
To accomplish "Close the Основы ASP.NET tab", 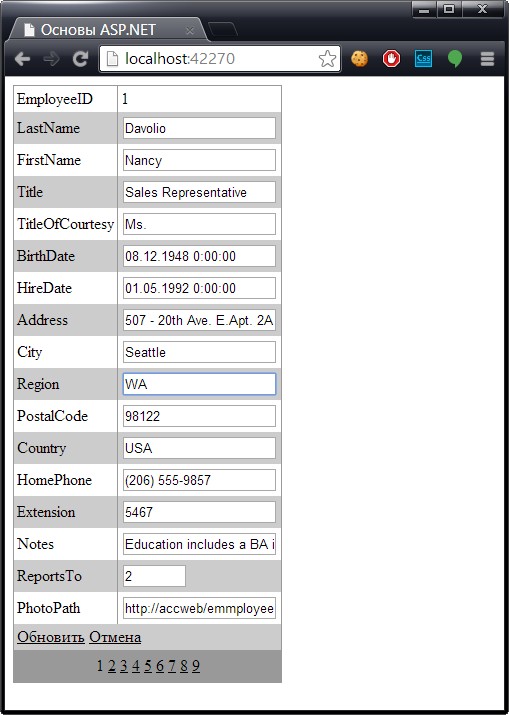I will pyautogui.click(x=190, y=31).
